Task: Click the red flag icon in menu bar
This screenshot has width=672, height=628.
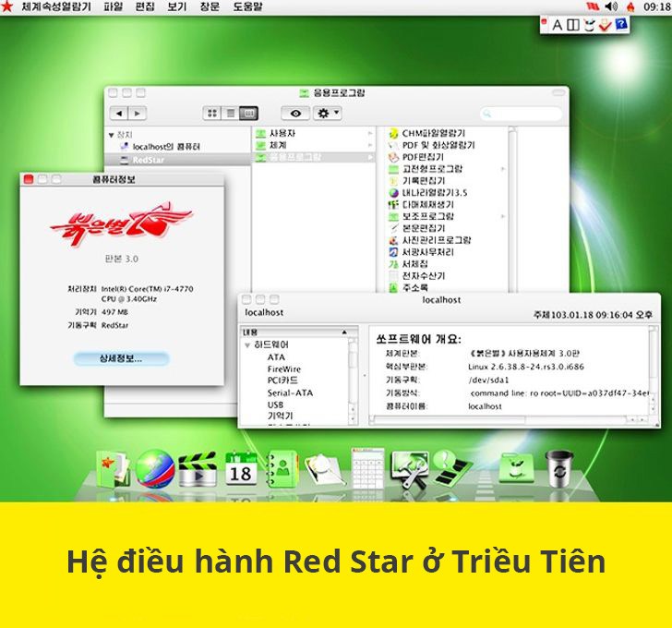Action: pyautogui.click(x=593, y=6)
